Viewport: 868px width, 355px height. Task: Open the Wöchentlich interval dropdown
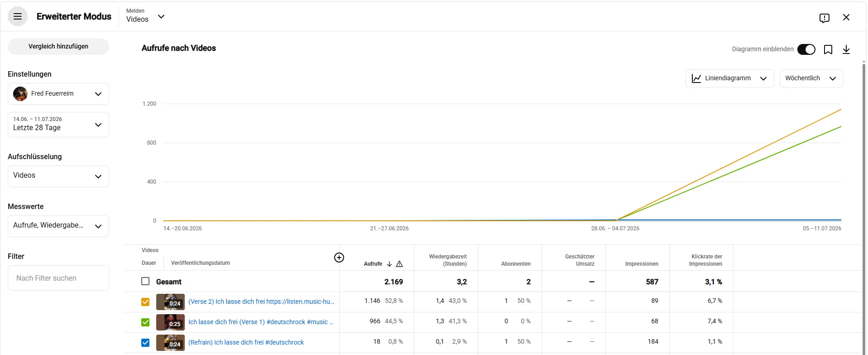coord(811,78)
